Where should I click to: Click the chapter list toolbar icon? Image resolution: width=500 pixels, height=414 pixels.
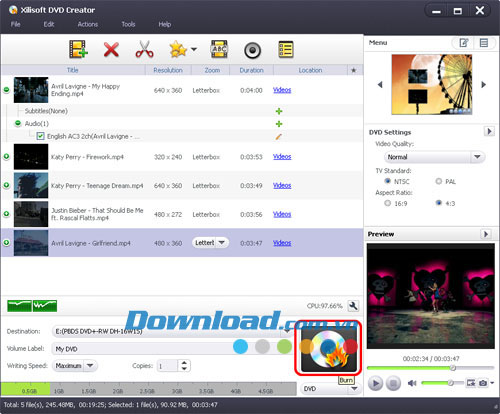286,50
